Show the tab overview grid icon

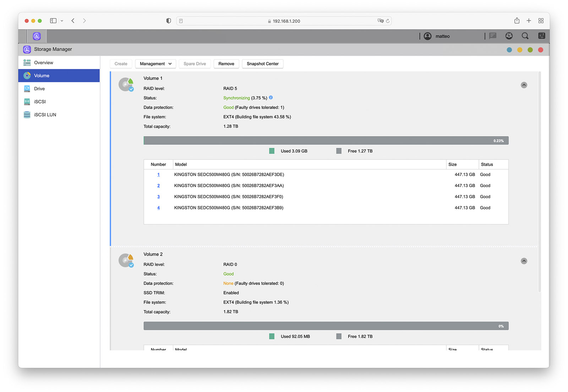click(x=541, y=21)
